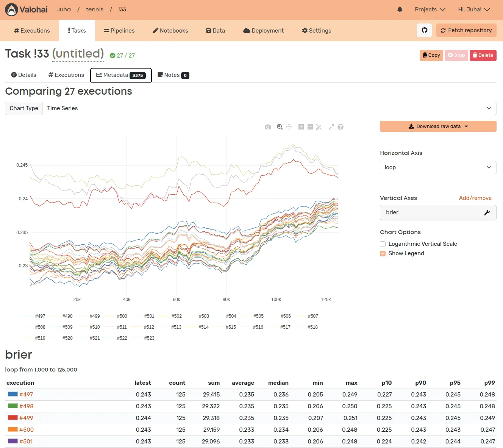Viewport: 503px width, 448px height.
Task: Open the Horizontal Axis loop dropdown
Action: (x=438, y=167)
